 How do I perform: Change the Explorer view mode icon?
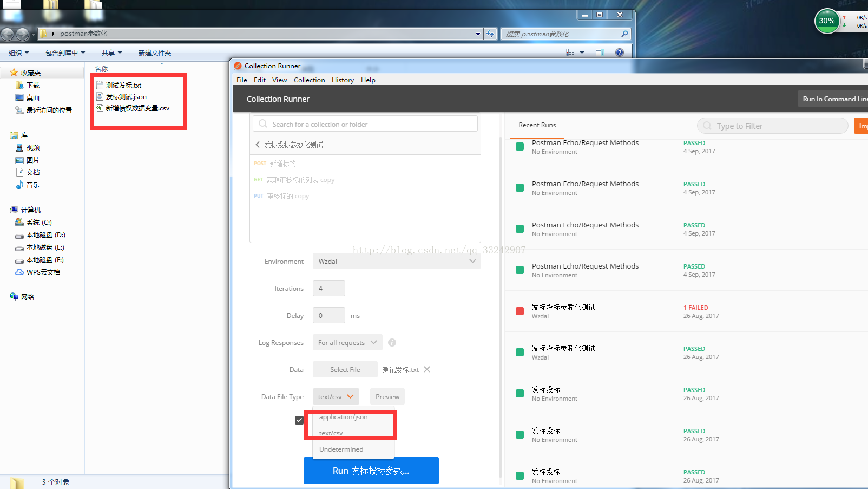click(570, 53)
